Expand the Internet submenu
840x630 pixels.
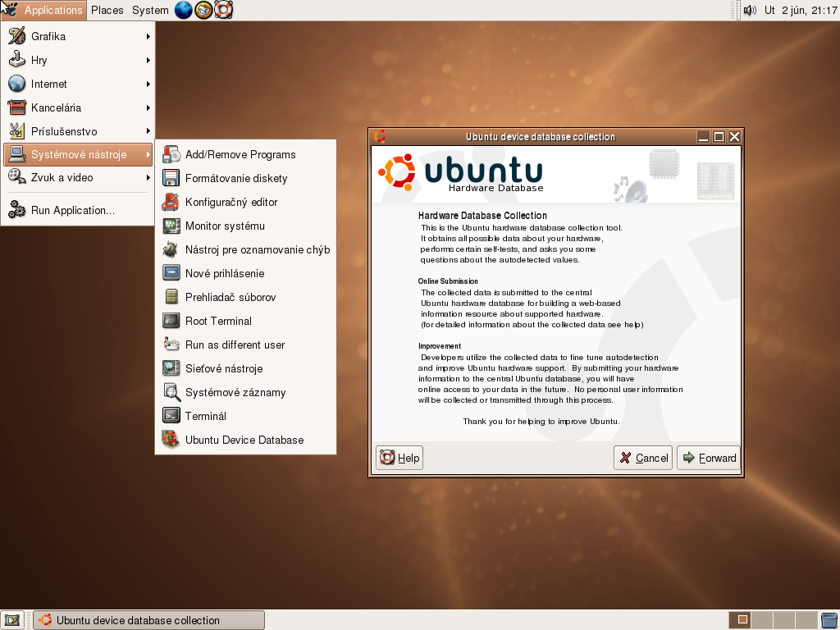click(79, 84)
